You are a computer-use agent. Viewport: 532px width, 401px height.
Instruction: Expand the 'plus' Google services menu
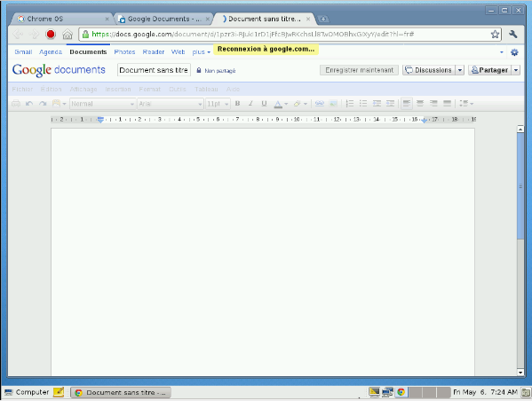202,51
